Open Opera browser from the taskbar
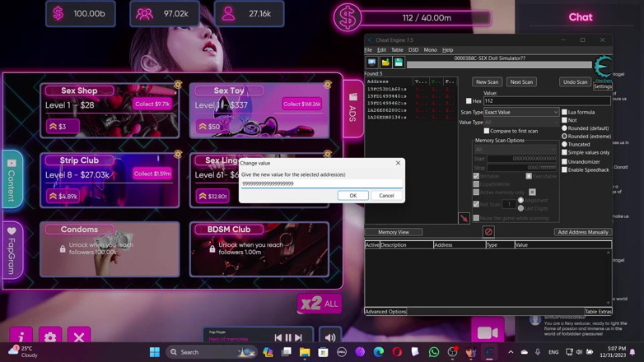Image resolution: width=644 pixels, height=362 pixels. click(397, 352)
